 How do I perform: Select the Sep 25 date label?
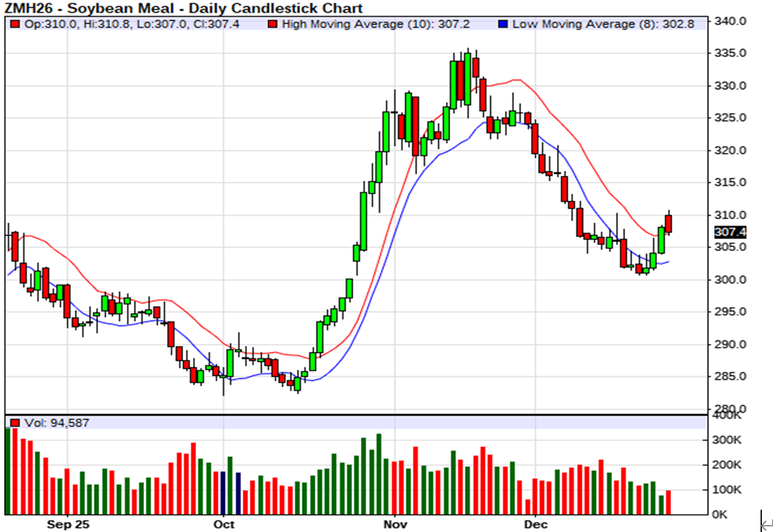pyautogui.click(x=67, y=525)
